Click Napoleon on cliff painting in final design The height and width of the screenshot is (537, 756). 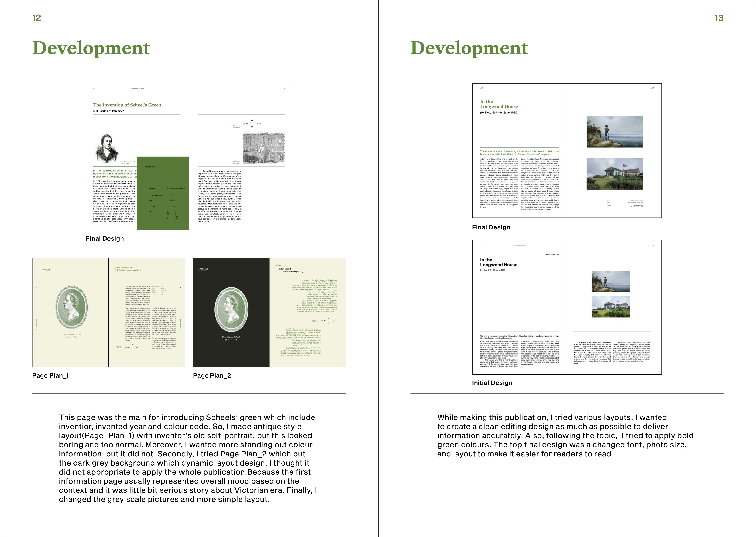[614, 132]
